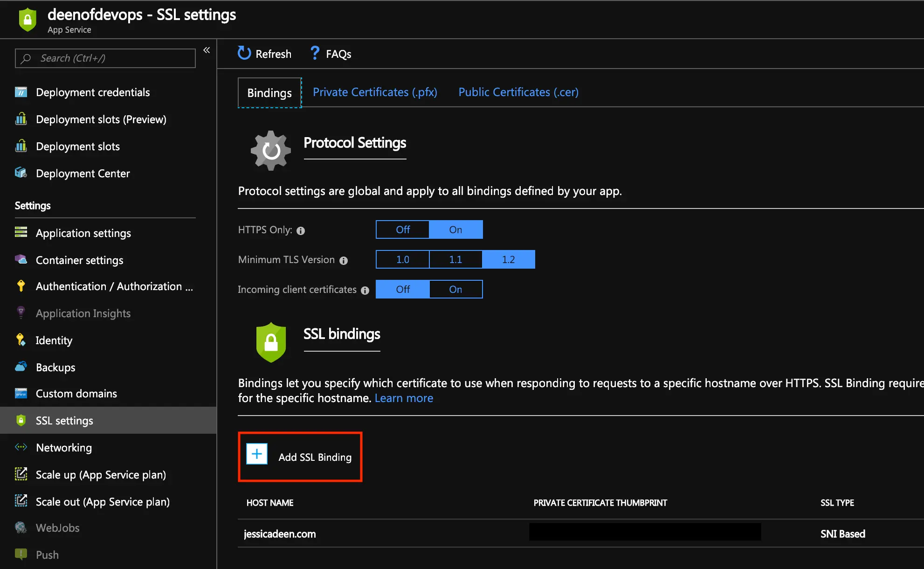The image size is (924, 569).
Task: Collapse the sidebar with double chevron
Action: [207, 50]
